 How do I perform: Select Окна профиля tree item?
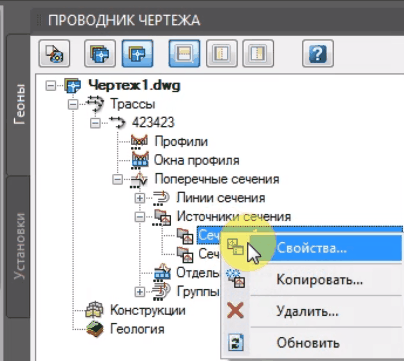197,160
